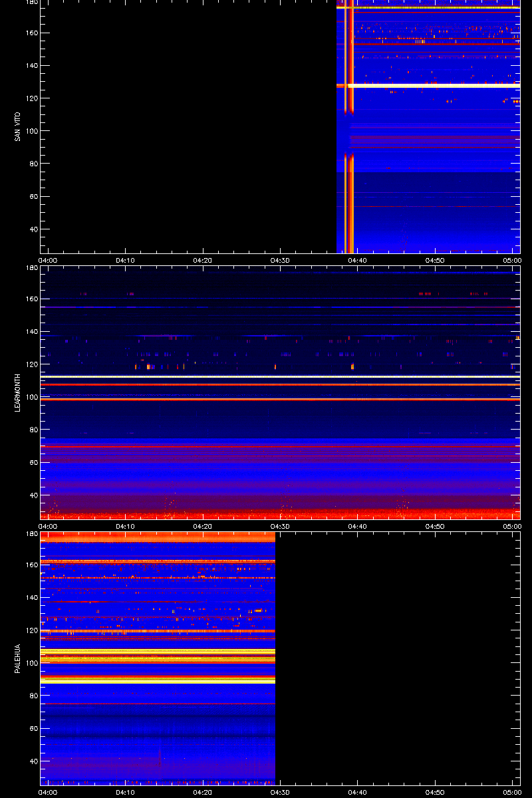Image resolution: width=532 pixels, height=798 pixels.
Task: Click 04:20 time label under SAN VITO panel
Action: point(203,261)
